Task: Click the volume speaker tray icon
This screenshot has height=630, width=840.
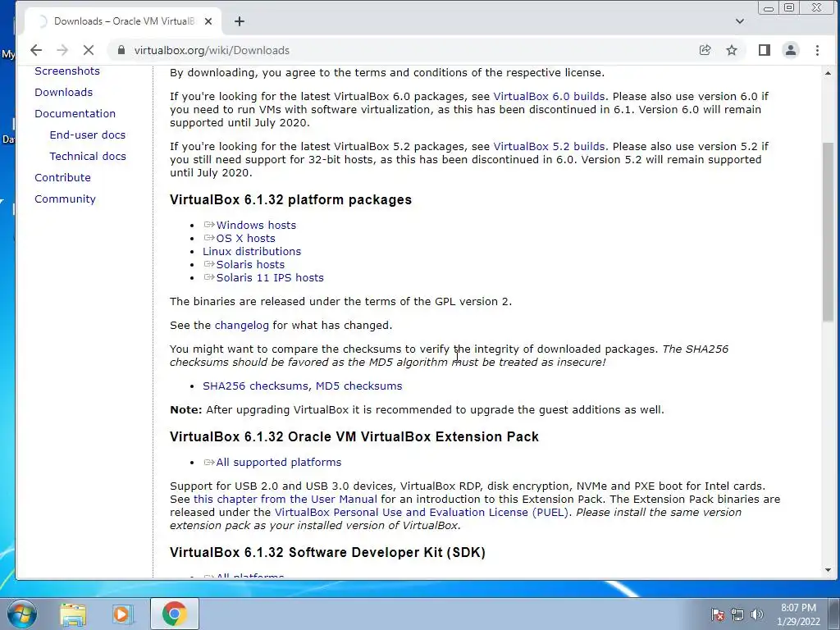Action: click(757, 614)
